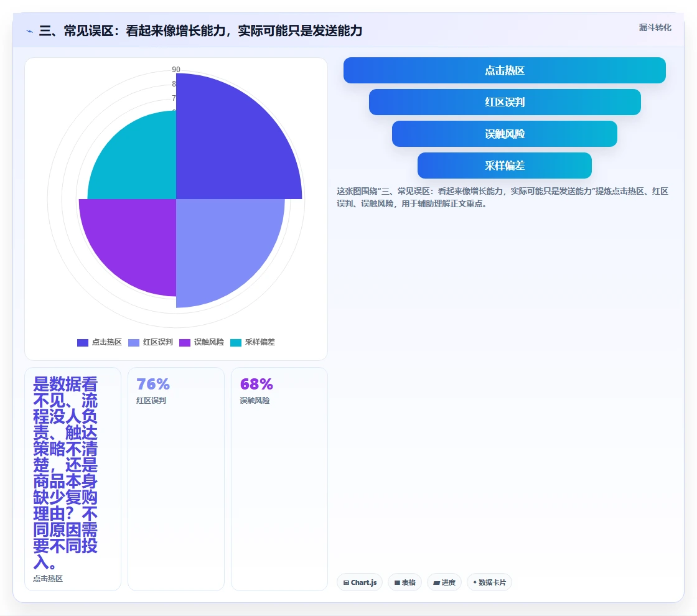The height and width of the screenshot is (616, 697).
Task: Click the section title 三、常见误区
Action: click(200, 30)
